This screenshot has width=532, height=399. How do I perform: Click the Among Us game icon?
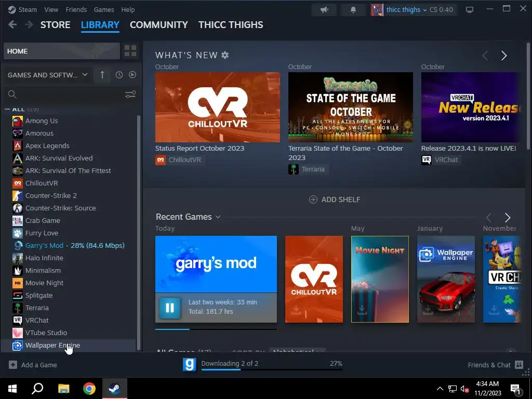coord(18,121)
